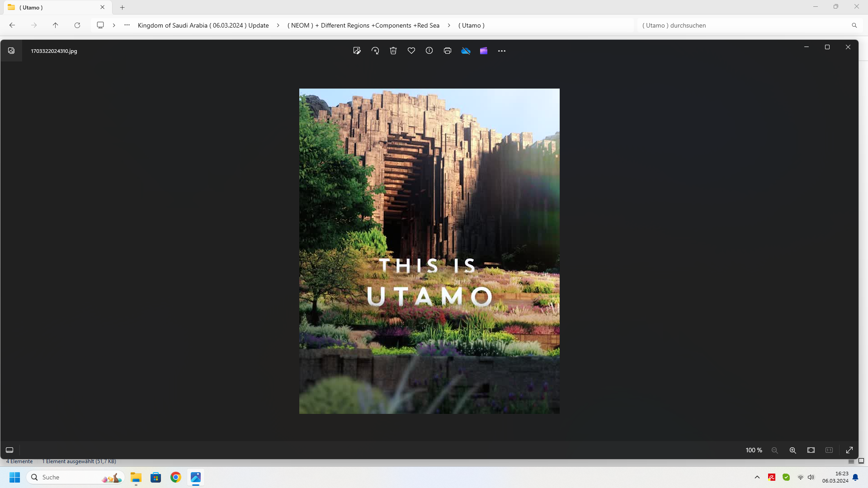Screen dimensions: 868x488
Task: Click the displayed Utamo photo
Action: pos(429,251)
